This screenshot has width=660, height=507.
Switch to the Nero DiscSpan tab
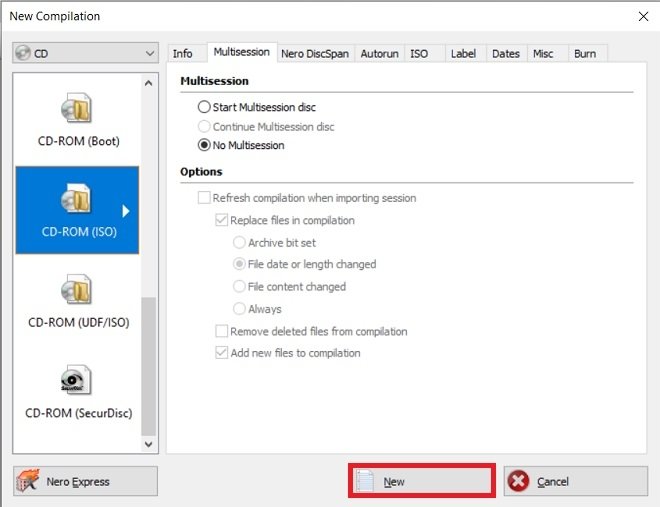point(315,53)
